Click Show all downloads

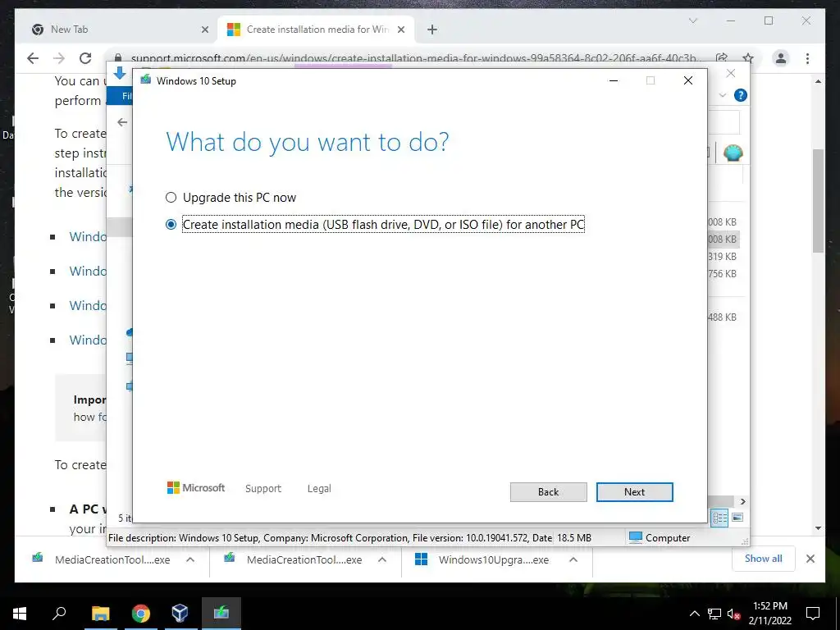tap(764, 559)
